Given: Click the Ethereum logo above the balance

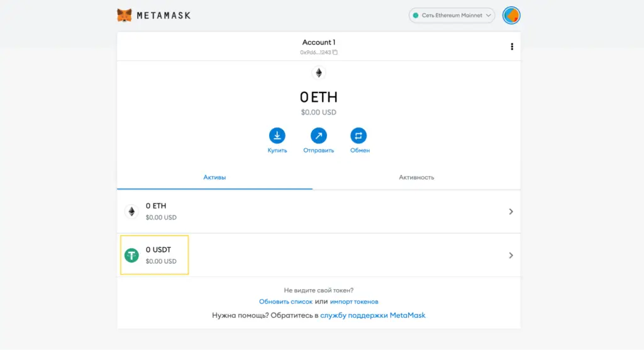Looking at the screenshot, I should (318, 73).
